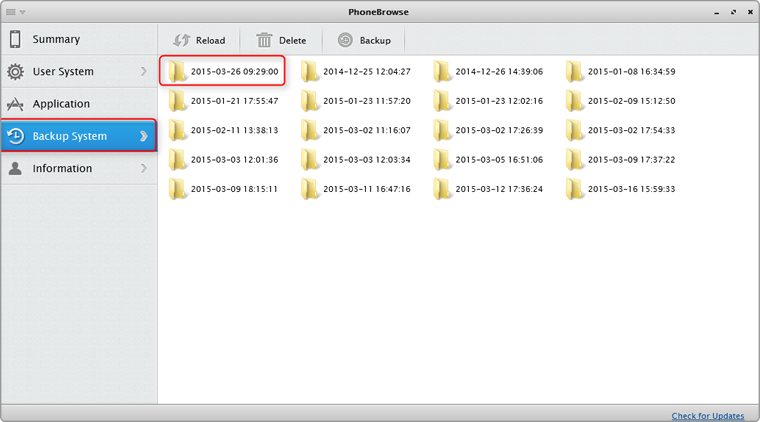Screen dimensions: 760x422
Task: Click the Information person icon
Action: [x=15, y=168]
